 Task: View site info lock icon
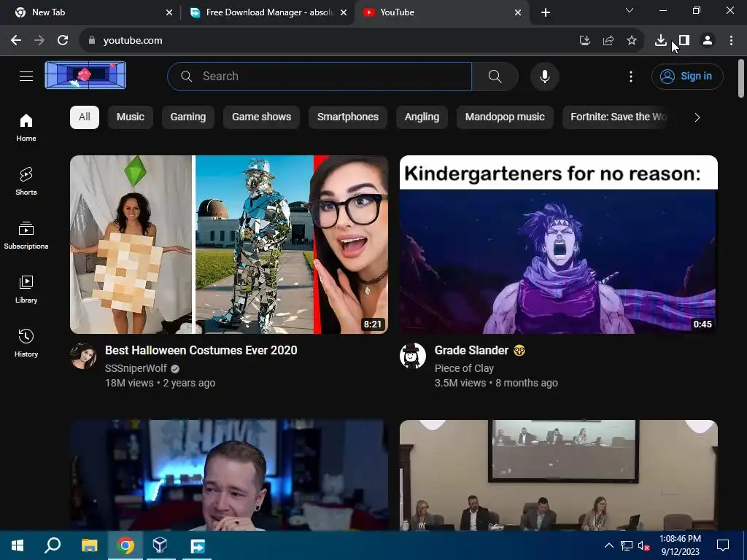[x=92, y=41]
